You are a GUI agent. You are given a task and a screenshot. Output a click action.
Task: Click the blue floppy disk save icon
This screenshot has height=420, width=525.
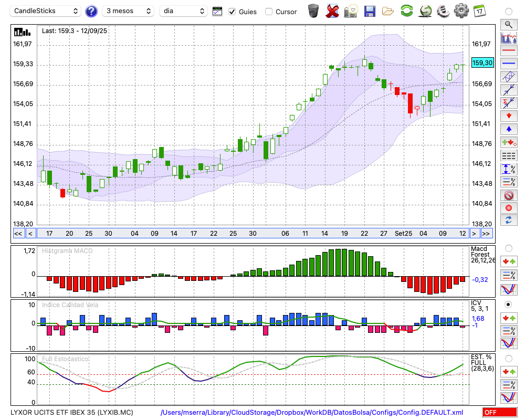370,11
